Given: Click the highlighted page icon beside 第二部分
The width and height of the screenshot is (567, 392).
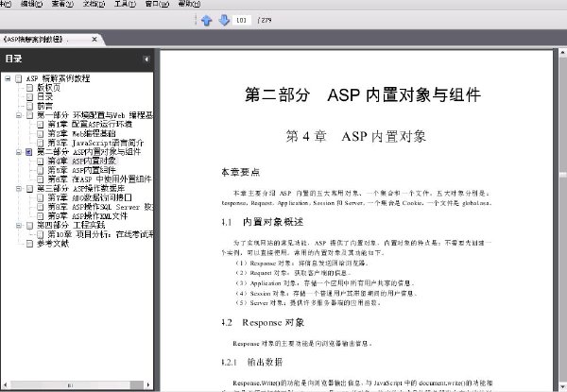Looking at the screenshot, I should pyautogui.click(x=29, y=152).
